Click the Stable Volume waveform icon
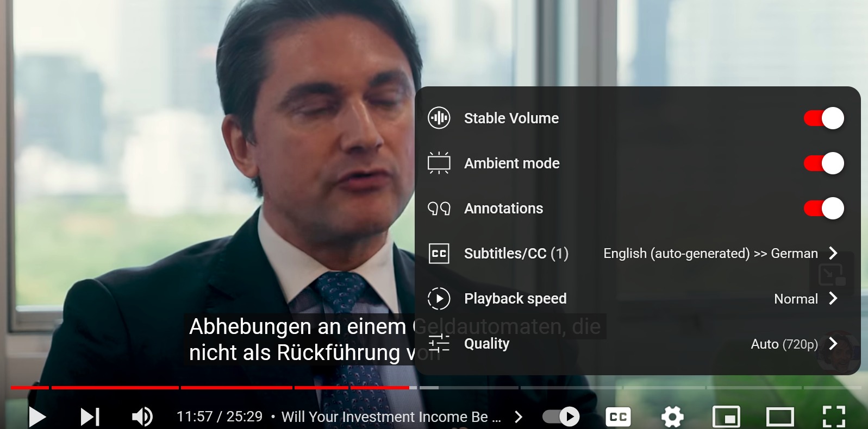Image resolution: width=868 pixels, height=429 pixels. coord(439,118)
